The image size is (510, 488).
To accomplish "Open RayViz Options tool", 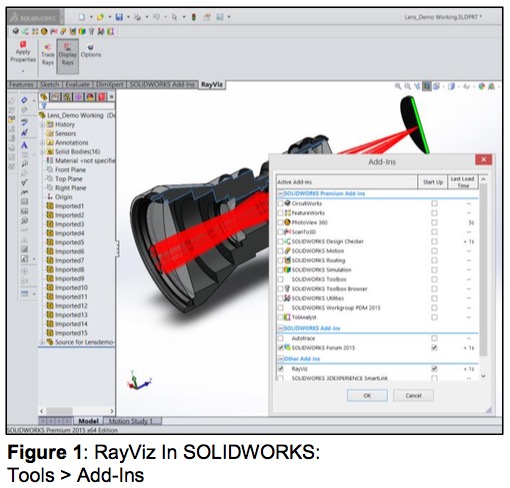I will click(90, 51).
